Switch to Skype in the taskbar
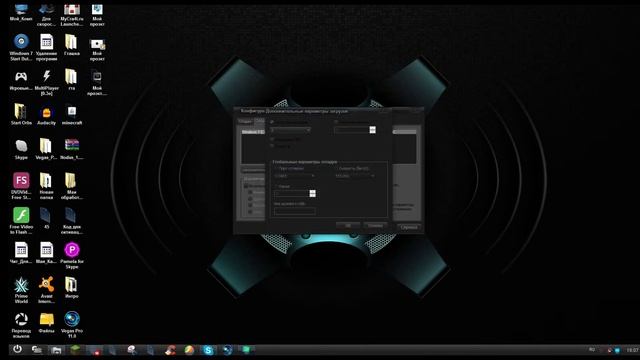The width and height of the screenshot is (640, 360). point(208,350)
